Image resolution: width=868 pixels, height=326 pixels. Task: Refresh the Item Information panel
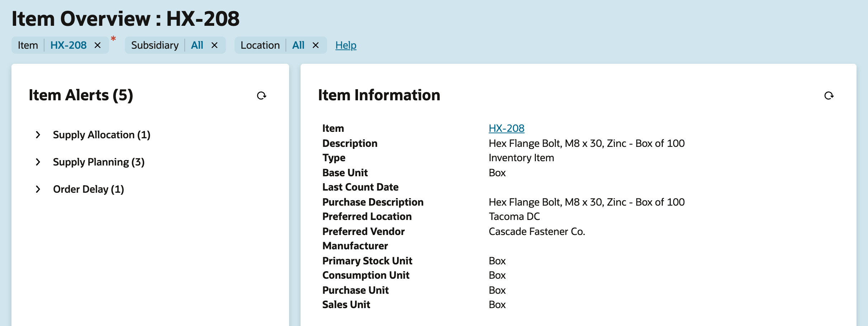coord(829,96)
